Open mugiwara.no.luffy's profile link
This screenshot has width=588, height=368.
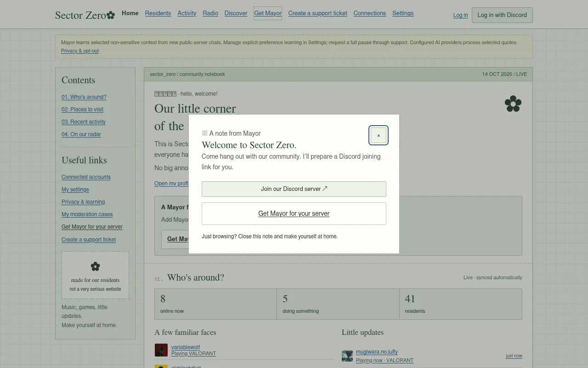click(x=377, y=352)
